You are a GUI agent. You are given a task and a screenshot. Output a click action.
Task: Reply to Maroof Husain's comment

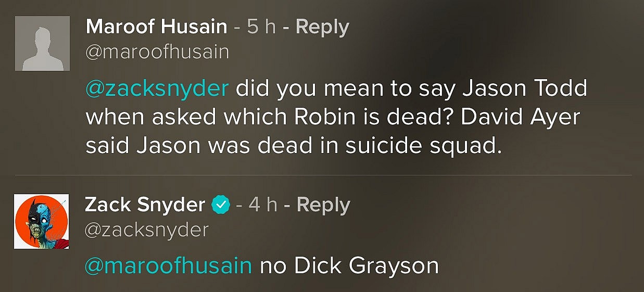322,27
